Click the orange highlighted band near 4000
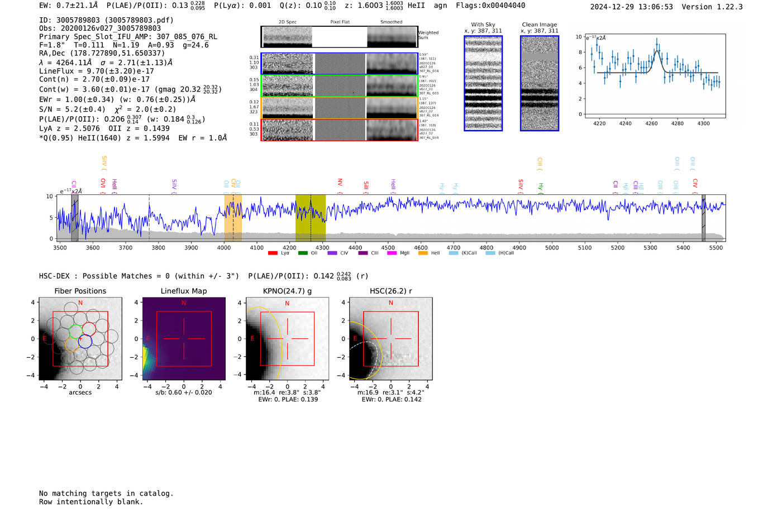 pos(233,218)
